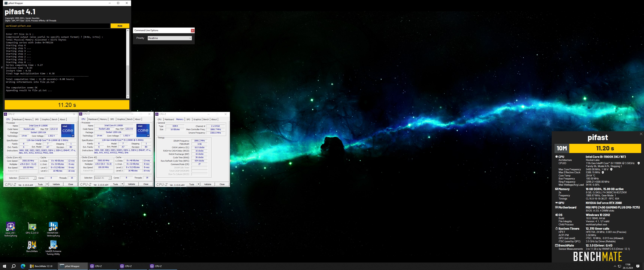644x270 pixels.
Task: Click 'NVIDIA GeForce RTX 2080' text
Action: 604,203
